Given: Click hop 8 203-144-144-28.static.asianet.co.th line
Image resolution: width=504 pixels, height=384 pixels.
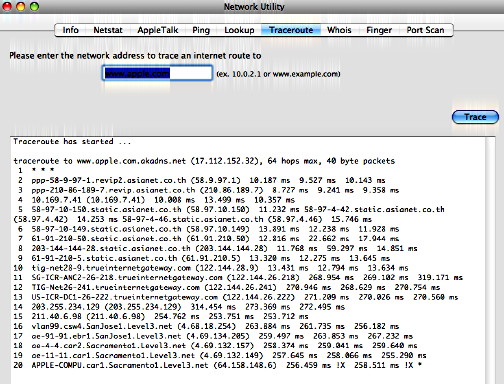Looking at the screenshot, I should 217,248.
